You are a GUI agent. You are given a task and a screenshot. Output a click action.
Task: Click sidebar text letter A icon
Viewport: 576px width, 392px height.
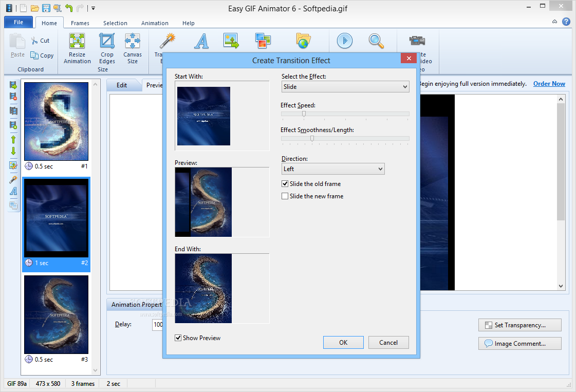13,191
